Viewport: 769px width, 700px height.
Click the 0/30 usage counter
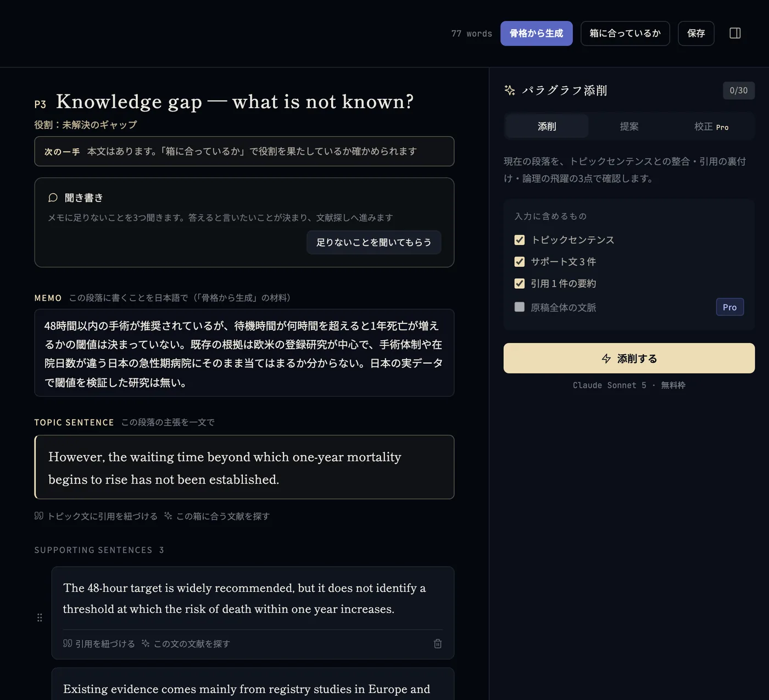click(x=739, y=91)
